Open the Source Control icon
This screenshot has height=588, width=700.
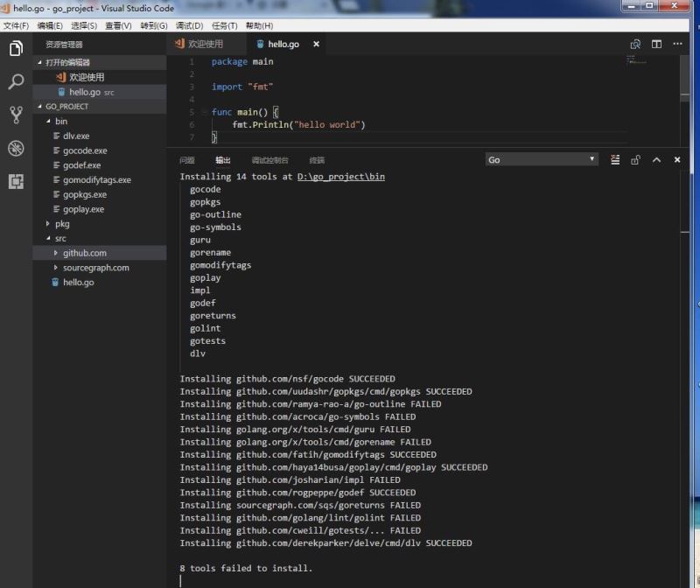tap(15, 114)
